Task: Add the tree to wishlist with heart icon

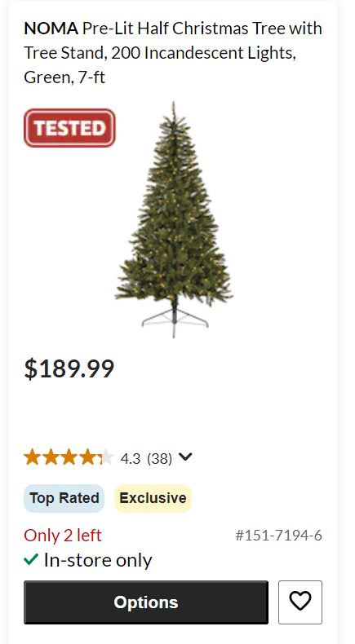Action: pyautogui.click(x=300, y=602)
